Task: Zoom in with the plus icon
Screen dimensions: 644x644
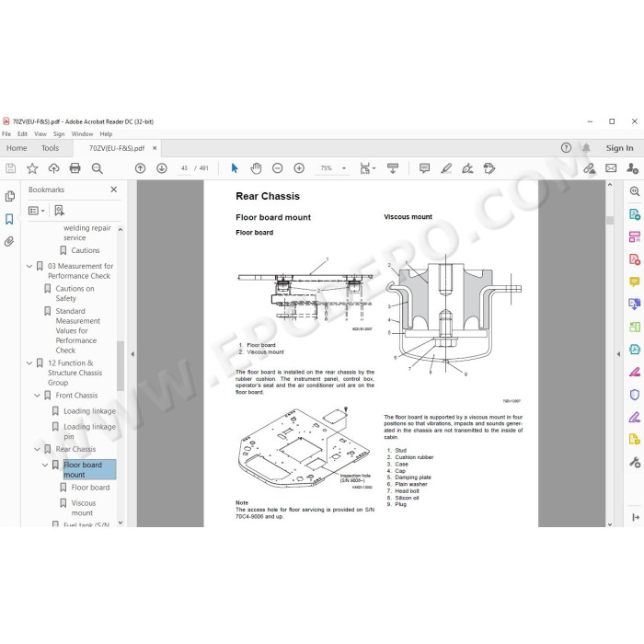Action: (299, 168)
